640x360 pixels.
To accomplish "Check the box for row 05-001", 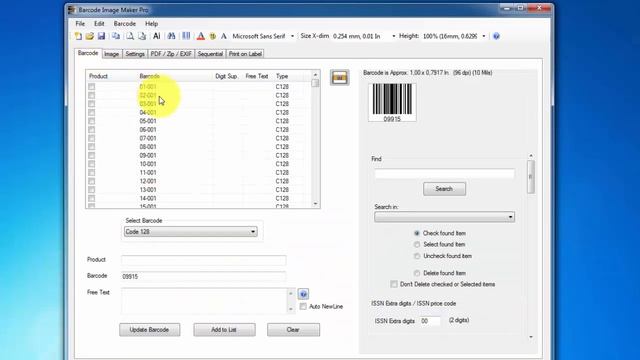I will (91, 121).
